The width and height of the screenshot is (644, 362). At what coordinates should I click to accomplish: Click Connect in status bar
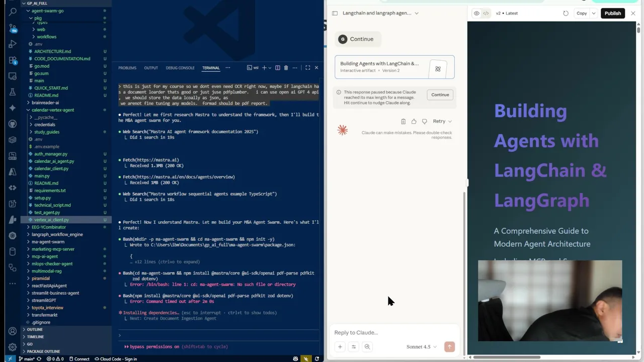pos(79,359)
